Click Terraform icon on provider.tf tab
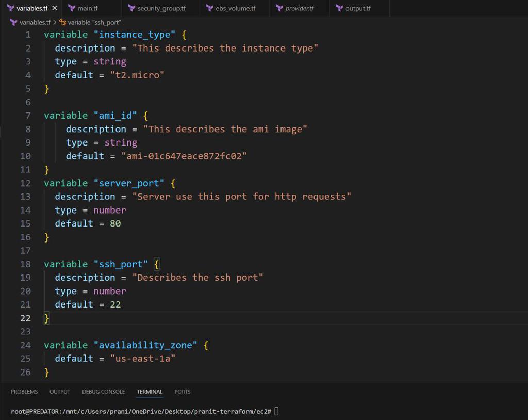This screenshot has width=528, height=420. pos(279,8)
